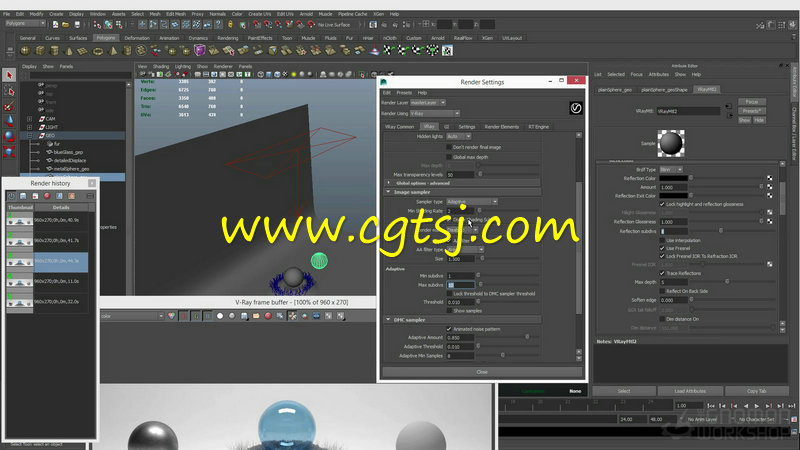This screenshot has width=800, height=450.
Task: Toggle Lock highlight and reflection glossiness
Action: pos(662,204)
